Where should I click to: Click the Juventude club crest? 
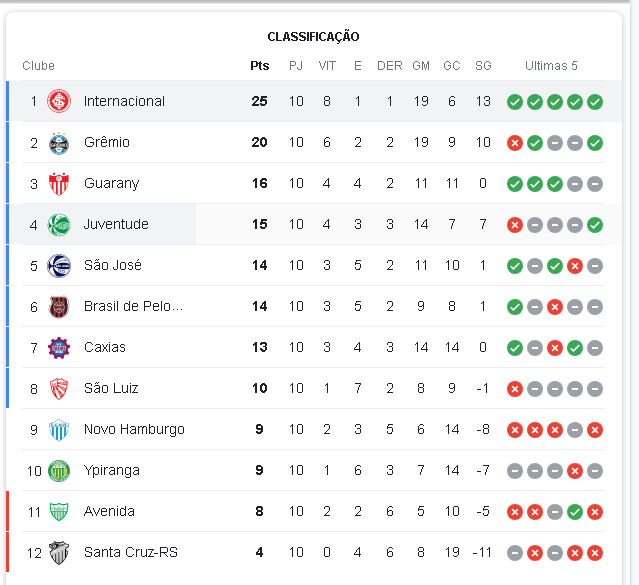(59, 225)
